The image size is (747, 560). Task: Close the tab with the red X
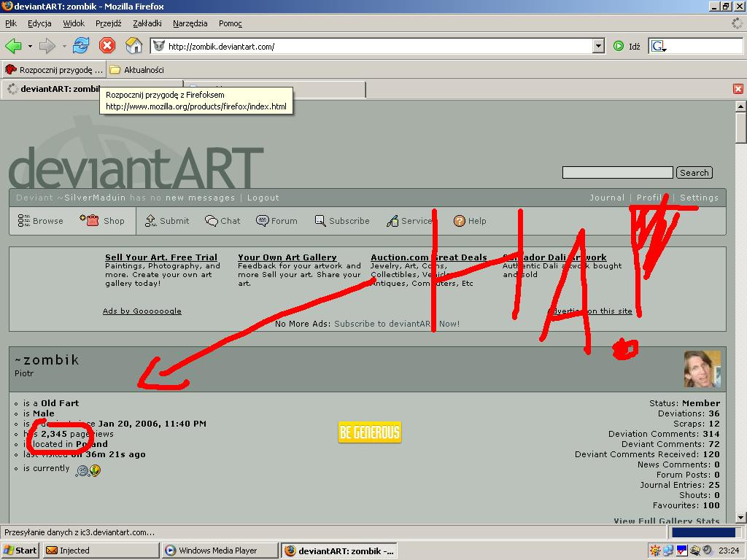(x=738, y=89)
